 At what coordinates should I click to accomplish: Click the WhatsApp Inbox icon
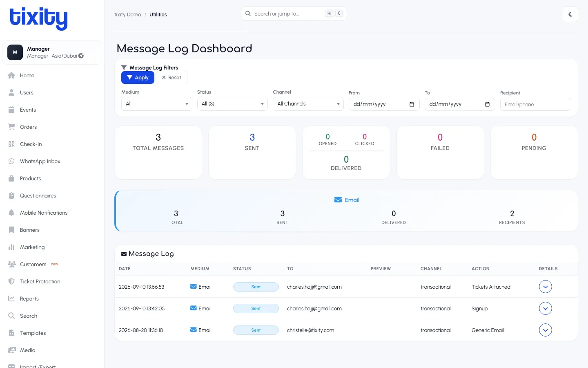(11, 161)
